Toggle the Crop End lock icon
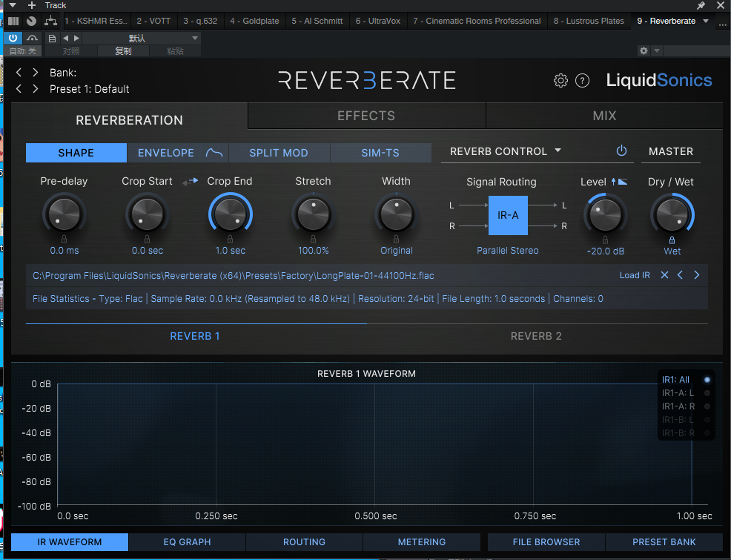 pyautogui.click(x=230, y=239)
